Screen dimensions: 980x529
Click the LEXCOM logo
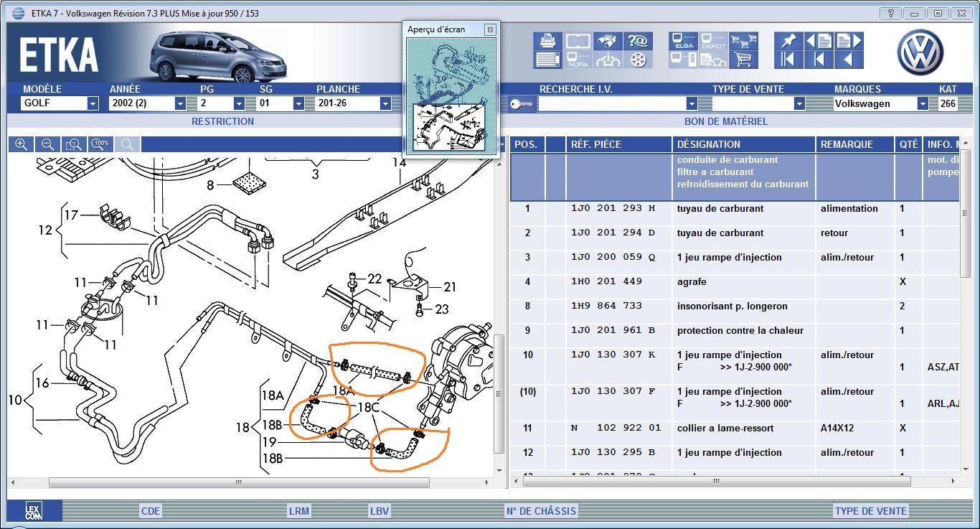click(x=34, y=511)
